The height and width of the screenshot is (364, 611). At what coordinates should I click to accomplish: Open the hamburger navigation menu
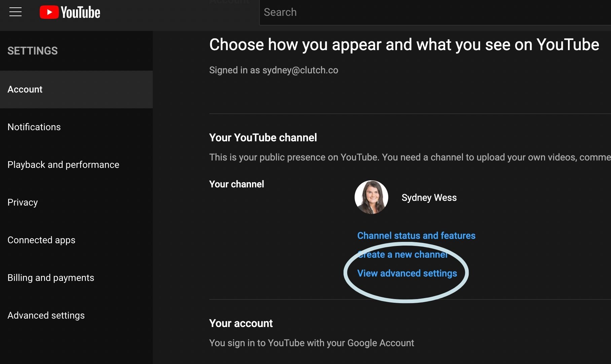(15, 12)
